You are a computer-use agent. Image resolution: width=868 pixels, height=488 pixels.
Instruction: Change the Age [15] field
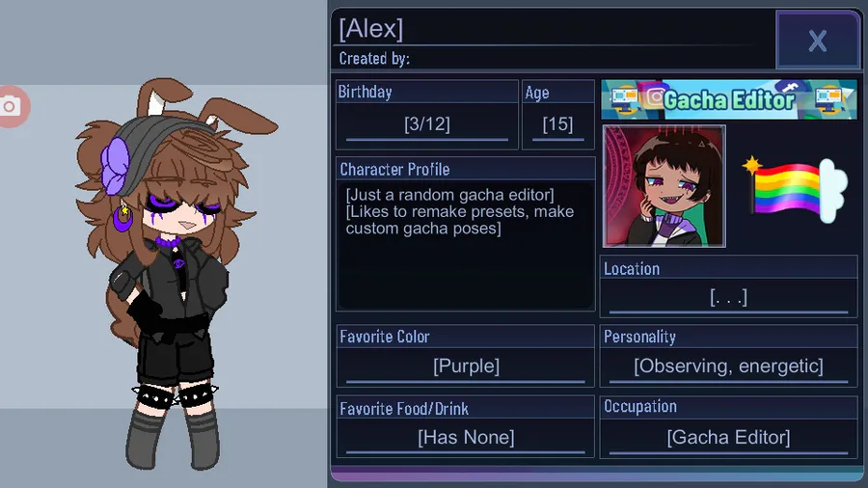(558, 124)
